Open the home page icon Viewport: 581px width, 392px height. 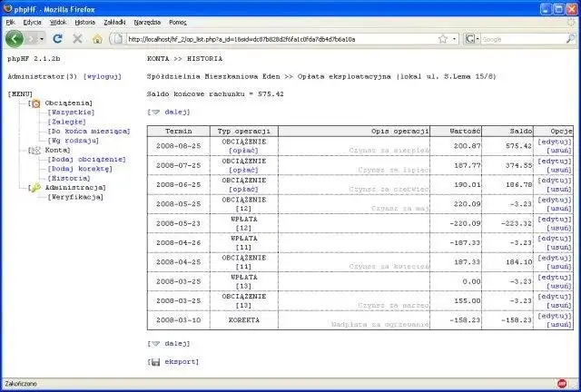tap(97, 38)
